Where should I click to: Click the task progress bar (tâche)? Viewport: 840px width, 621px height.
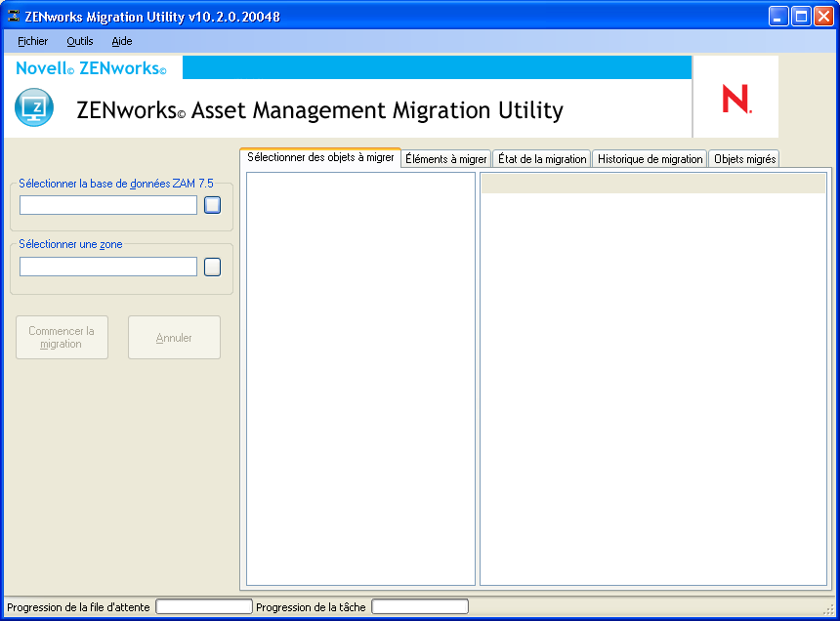(x=420, y=606)
